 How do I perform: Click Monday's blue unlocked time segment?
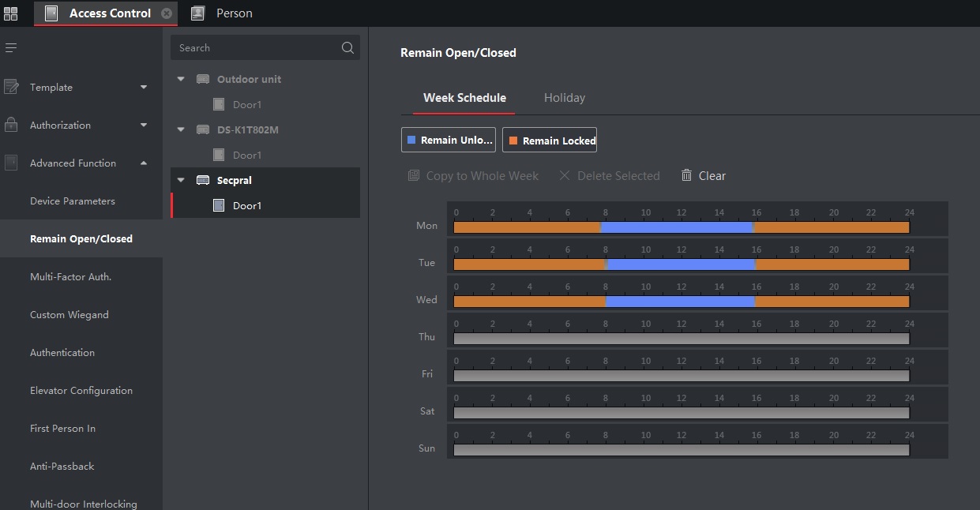point(677,227)
